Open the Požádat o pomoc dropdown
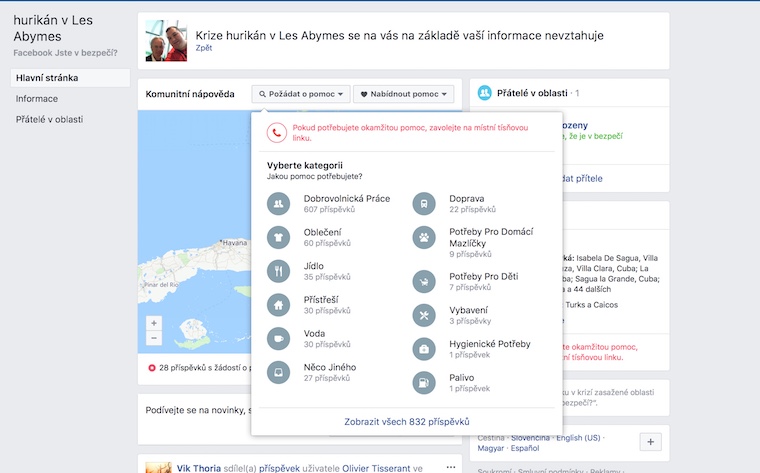This screenshot has height=473, width=760. click(x=301, y=94)
